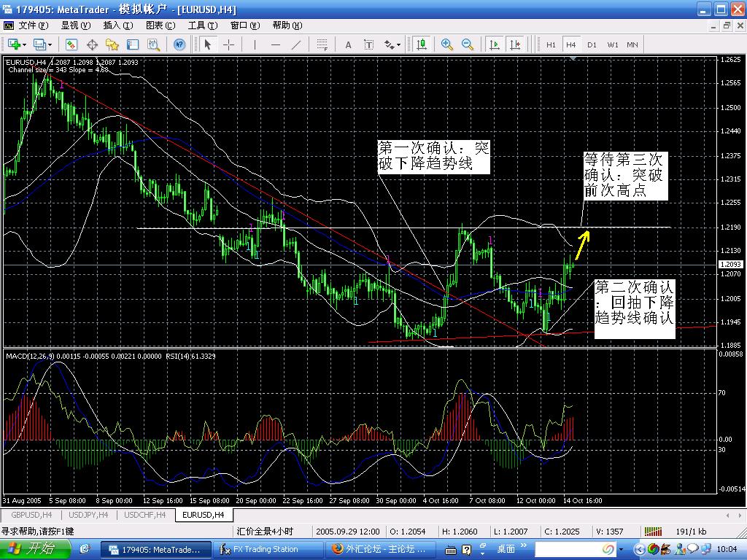747x560 pixels.
Task: Click the zoom out magnifier icon
Action: coord(467,44)
